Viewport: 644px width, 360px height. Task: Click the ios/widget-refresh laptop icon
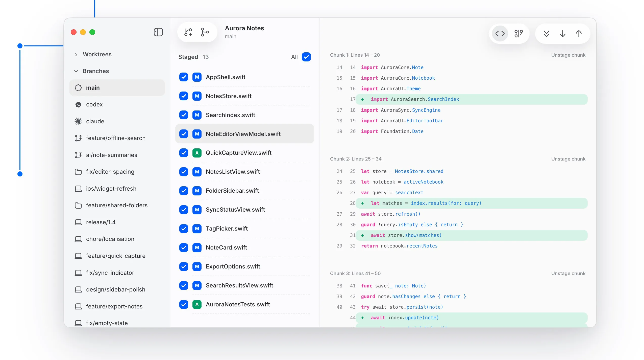(78, 189)
